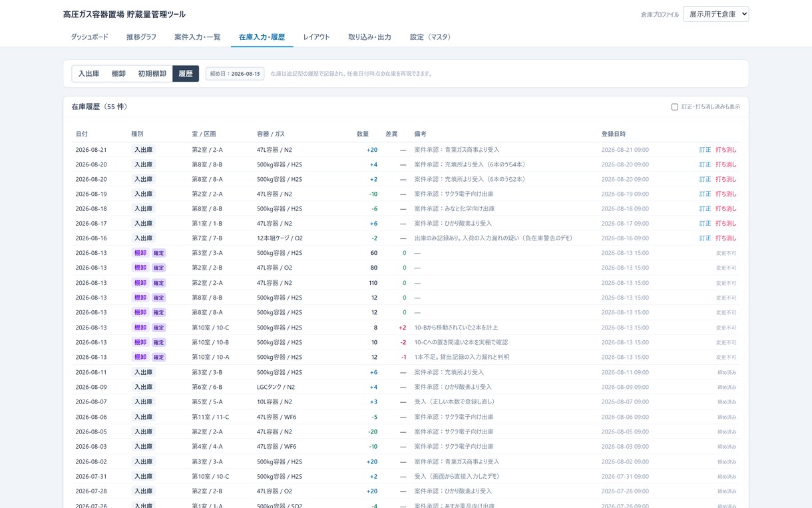This screenshot has height=508, width=812.
Task: Click 訂正 on the 2026-08-21 row
Action: click(705, 150)
